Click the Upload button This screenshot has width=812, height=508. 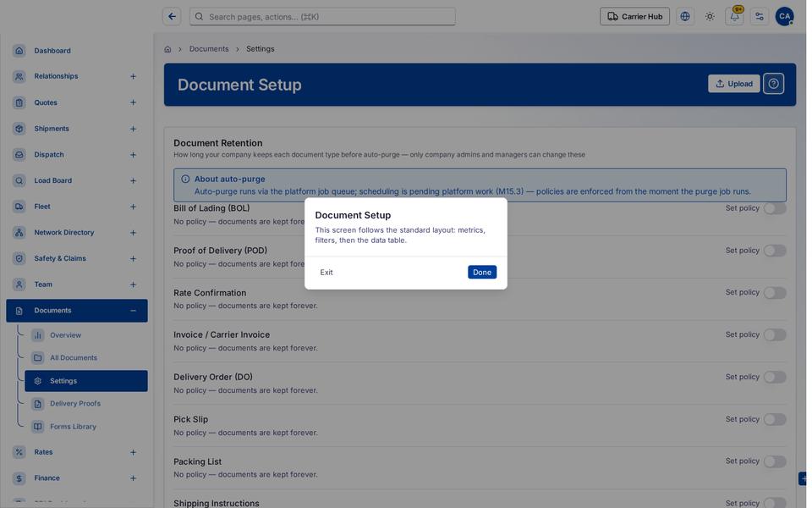pyautogui.click(x=734, y=84)
